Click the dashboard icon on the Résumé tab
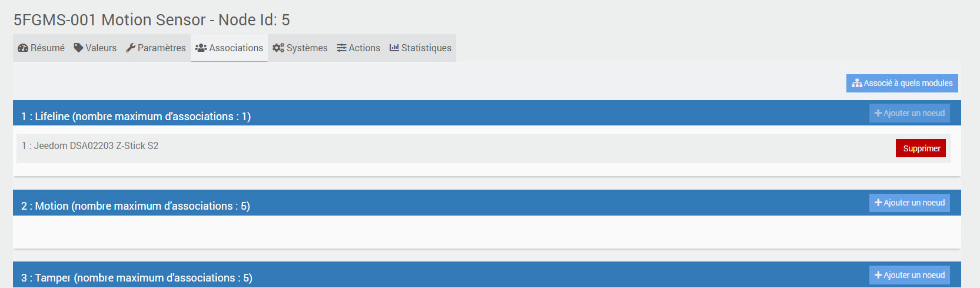The image size is (980, 288). coord(23,48)
